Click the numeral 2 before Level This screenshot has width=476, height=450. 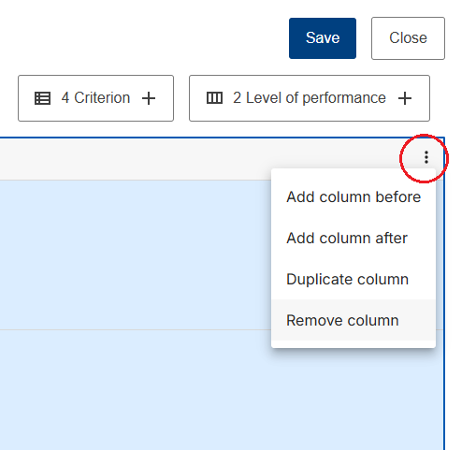tap(237, 97)
